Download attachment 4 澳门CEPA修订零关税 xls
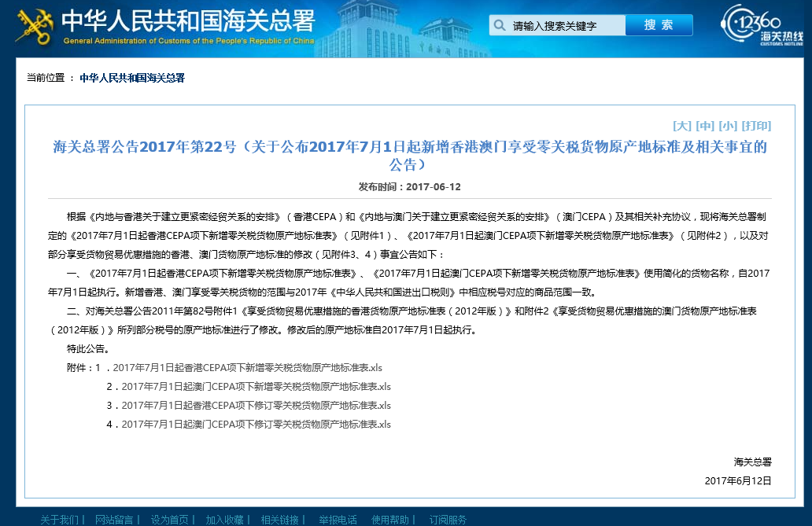This screenshot has height=526, width=812. tap(256, 425)
